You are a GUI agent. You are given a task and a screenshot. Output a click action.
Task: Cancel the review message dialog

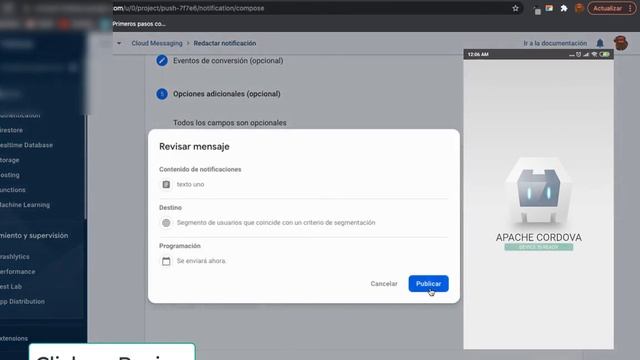coord(384,283)
